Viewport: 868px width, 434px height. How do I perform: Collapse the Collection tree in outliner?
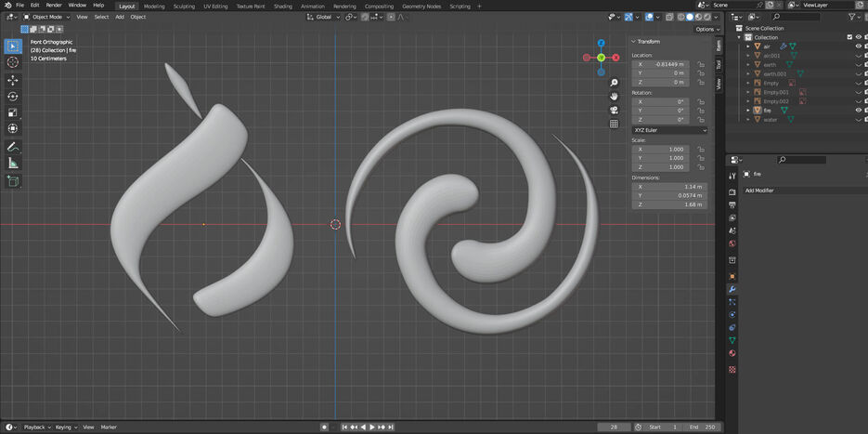coord(738,37)
